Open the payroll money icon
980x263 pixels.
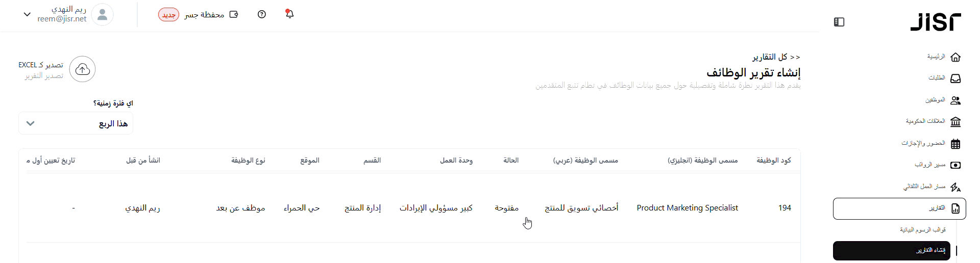955,165
